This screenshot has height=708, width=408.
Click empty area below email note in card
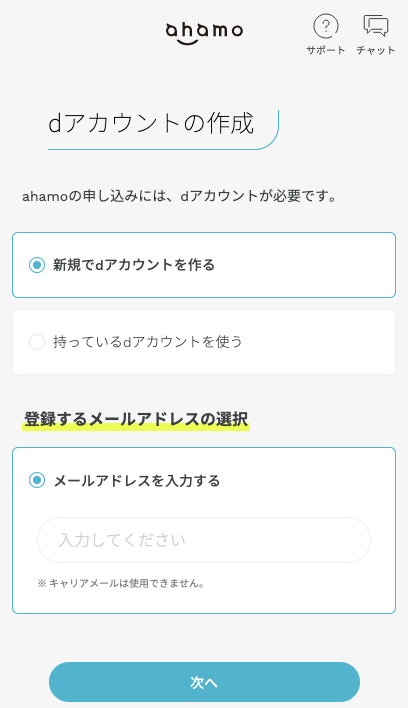coord(204,601)
